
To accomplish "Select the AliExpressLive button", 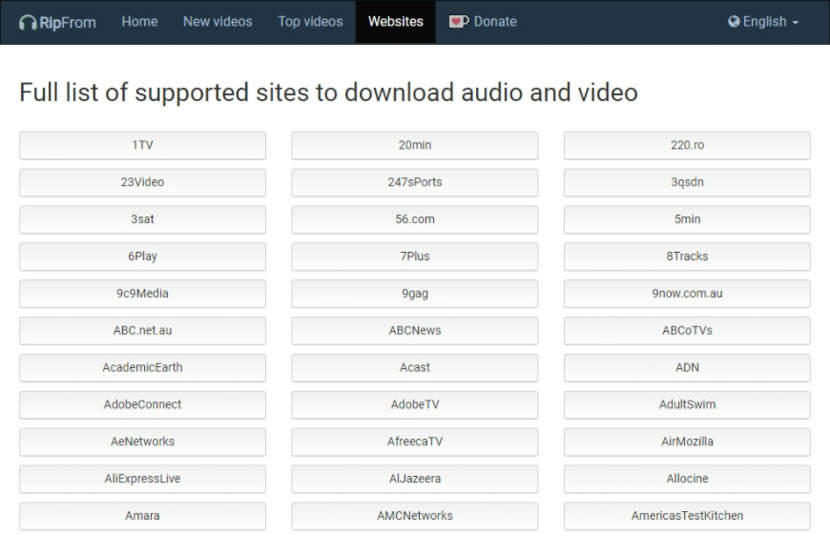I will pos(142,479).
